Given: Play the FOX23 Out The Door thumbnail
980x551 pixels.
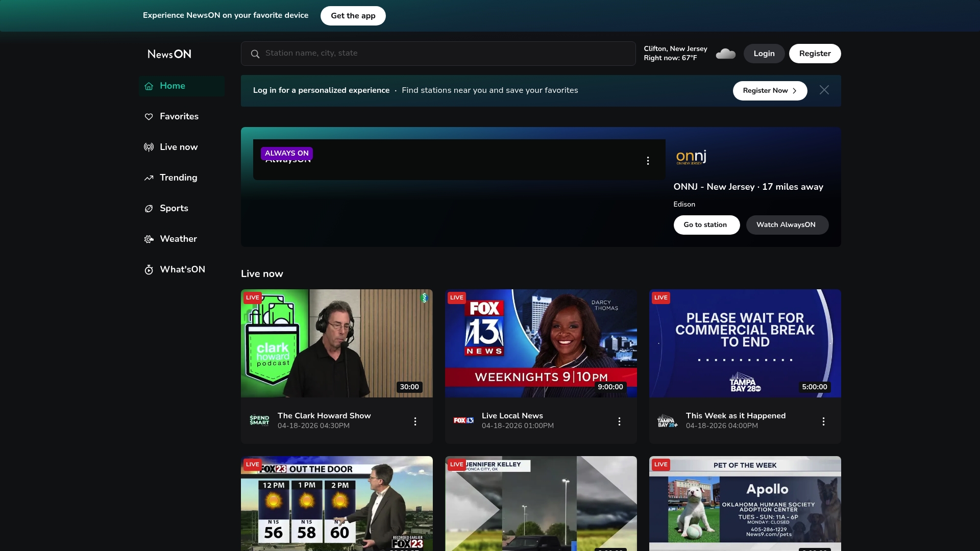Looking at the screenshot, I should click(x=337, y=504).
